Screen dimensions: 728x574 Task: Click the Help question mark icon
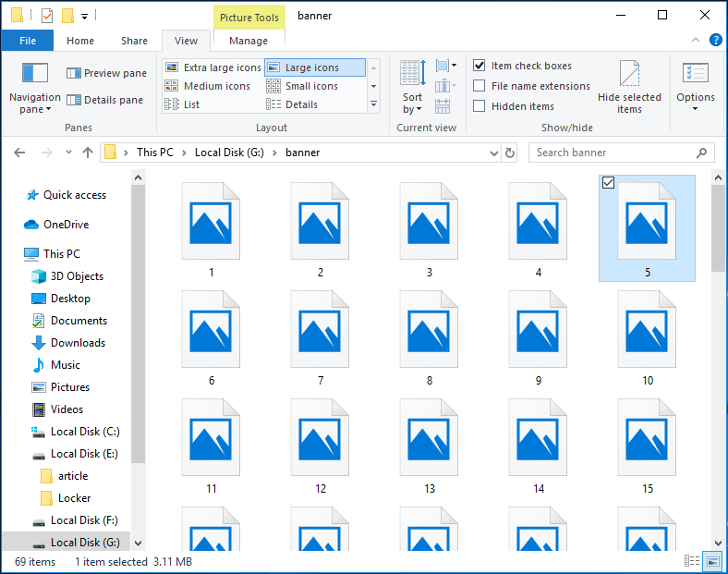(x=715, y=40)
